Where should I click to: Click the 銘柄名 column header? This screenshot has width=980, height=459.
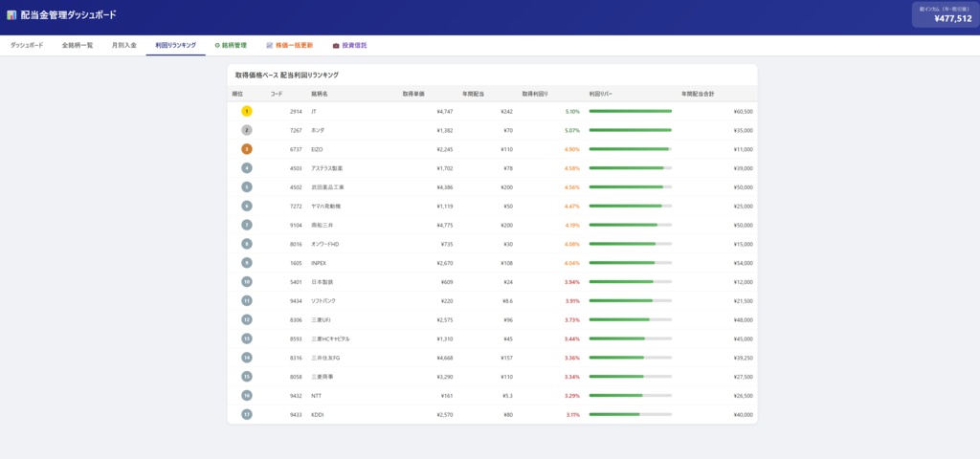tap(320, 94)
